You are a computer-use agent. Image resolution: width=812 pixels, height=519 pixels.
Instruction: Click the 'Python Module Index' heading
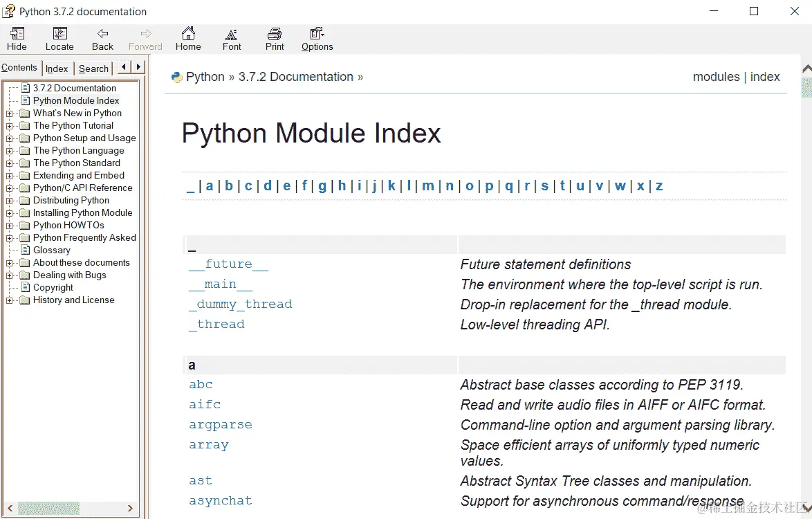point(311,133)
